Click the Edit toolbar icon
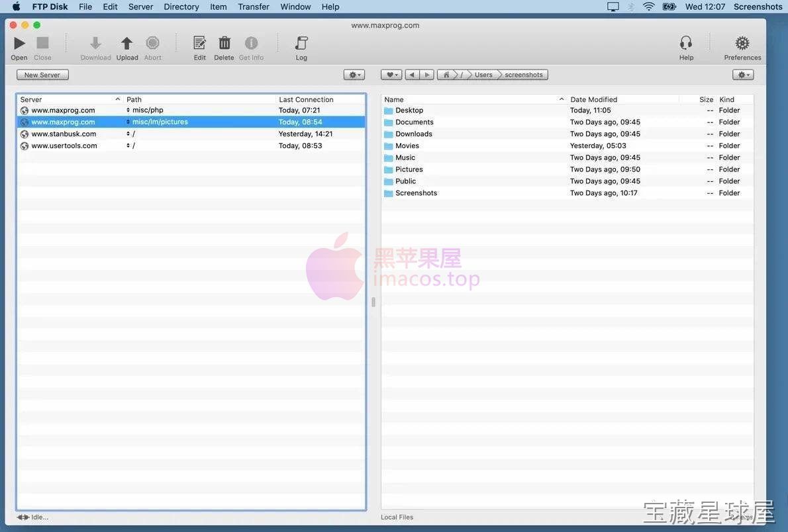 coord(199,43)
